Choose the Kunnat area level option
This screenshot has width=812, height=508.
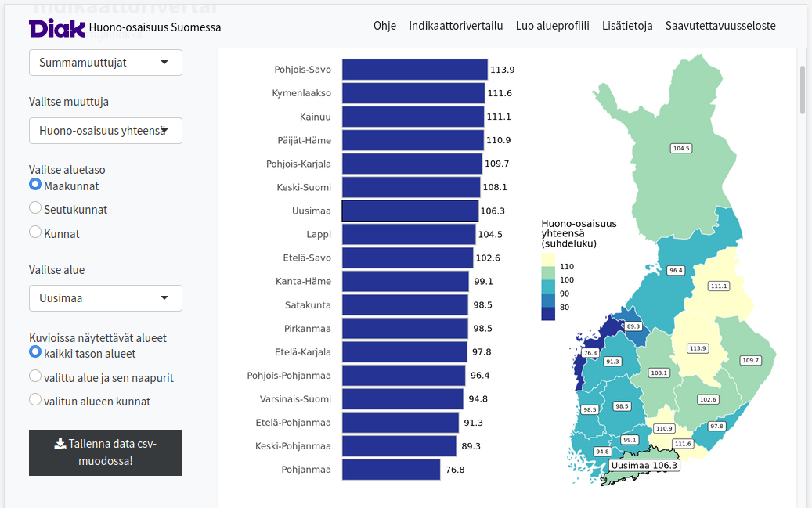point(35,232)
